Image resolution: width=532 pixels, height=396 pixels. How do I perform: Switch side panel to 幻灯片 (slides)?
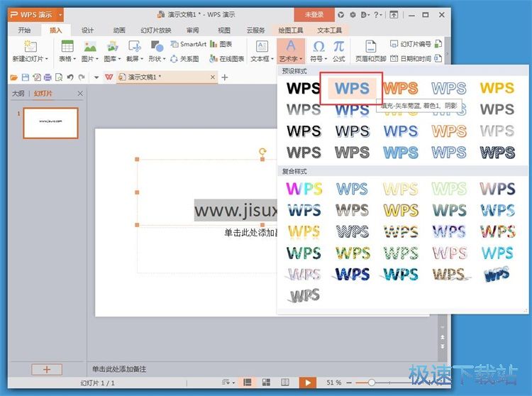43,94
